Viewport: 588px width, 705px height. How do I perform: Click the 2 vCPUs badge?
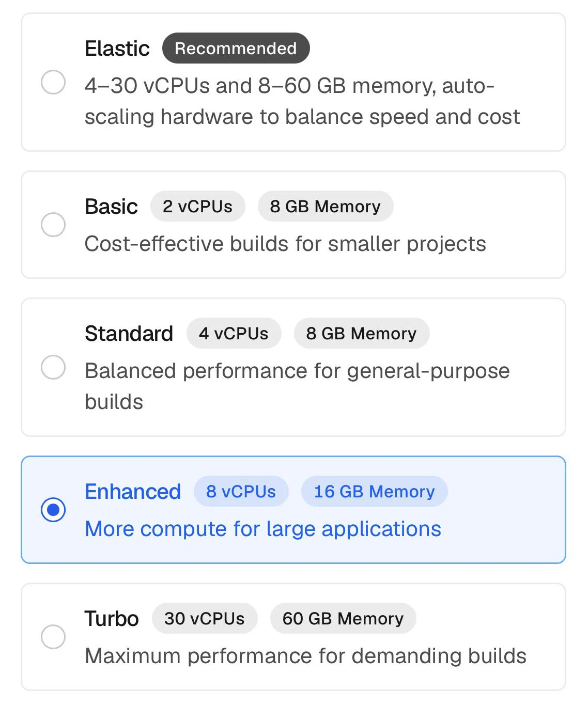pyautogui.click(x=197, y=207)
